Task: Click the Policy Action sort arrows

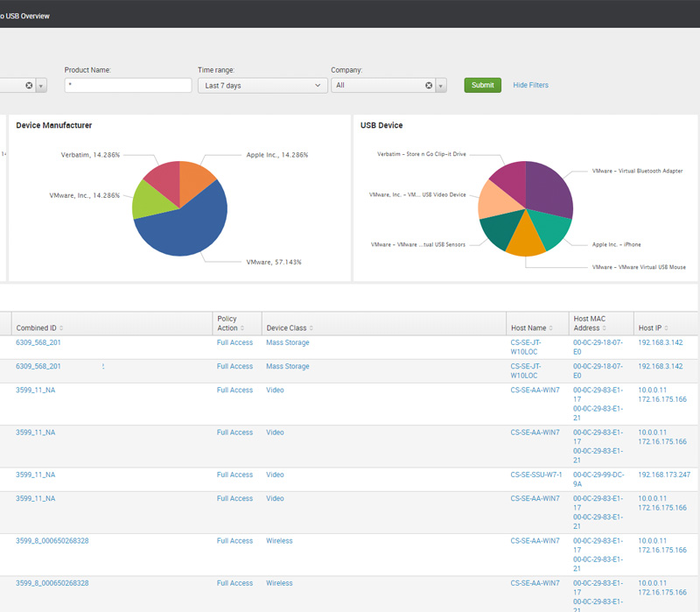Action: 243,328
